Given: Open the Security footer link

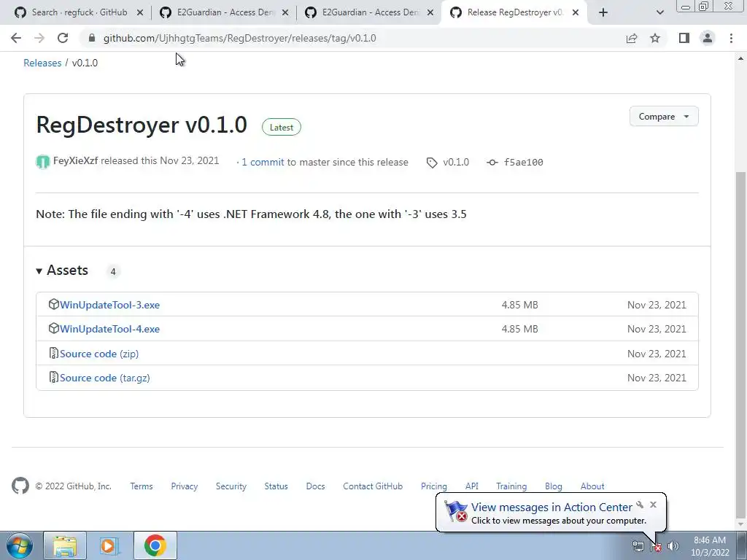Looking at the screenshot, I should point(231,486).
